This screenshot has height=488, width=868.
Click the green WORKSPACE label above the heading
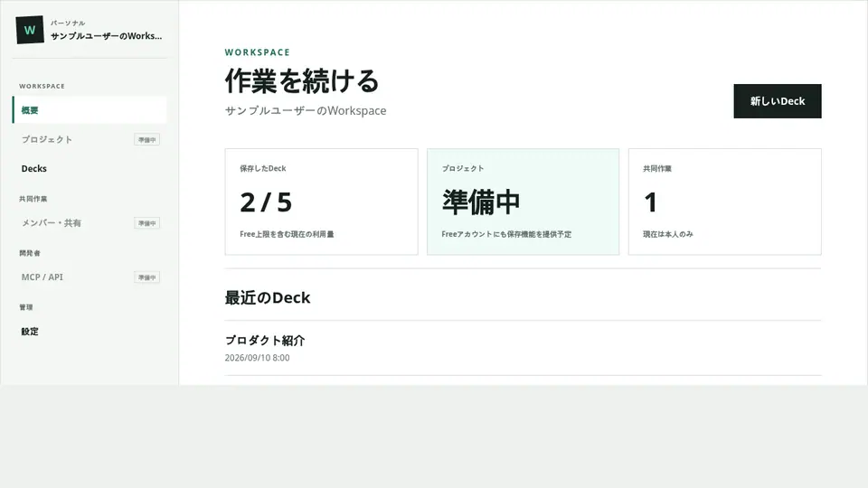(x=258, y=52)
